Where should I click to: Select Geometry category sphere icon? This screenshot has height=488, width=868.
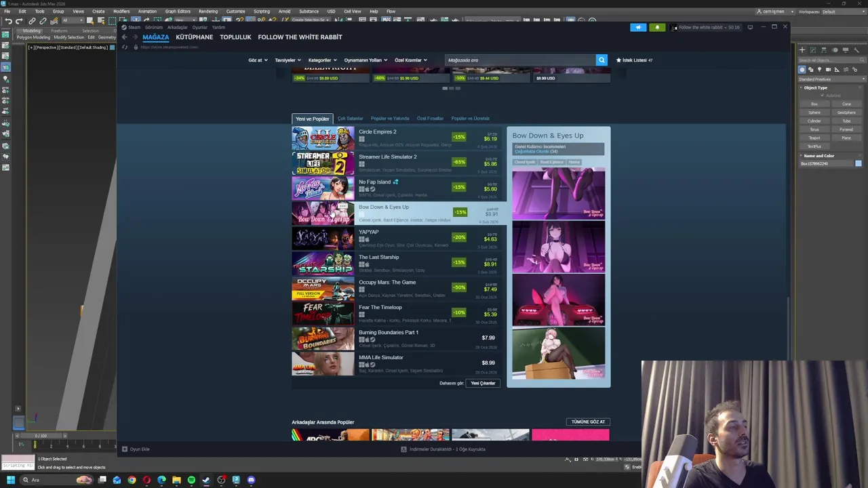coord(802,69)
